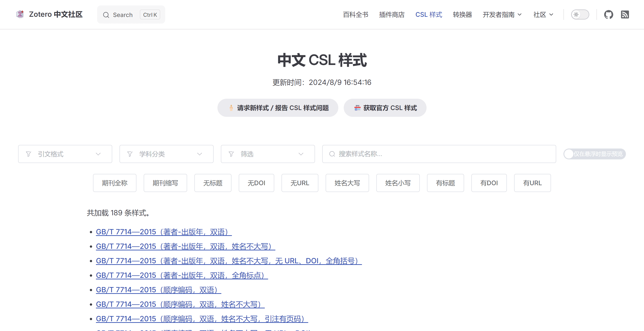Select CSL 样式 navigation item
The height and width of the screenshot is (331, 644).
(x=429, y=14)
